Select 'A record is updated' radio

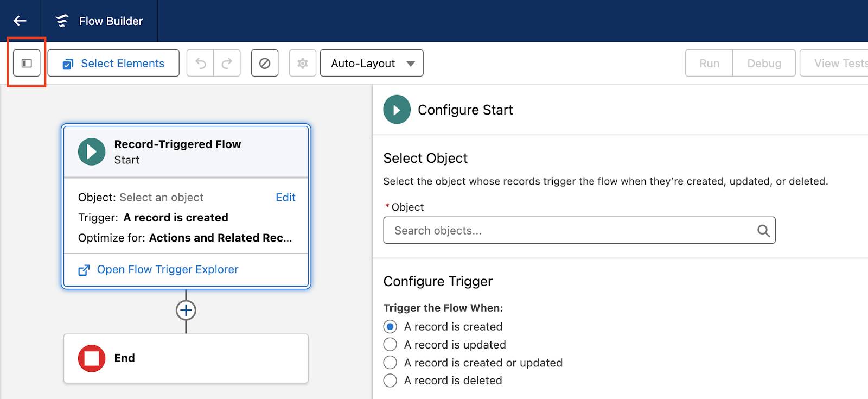pyautogui.click(x=390, y=345)
